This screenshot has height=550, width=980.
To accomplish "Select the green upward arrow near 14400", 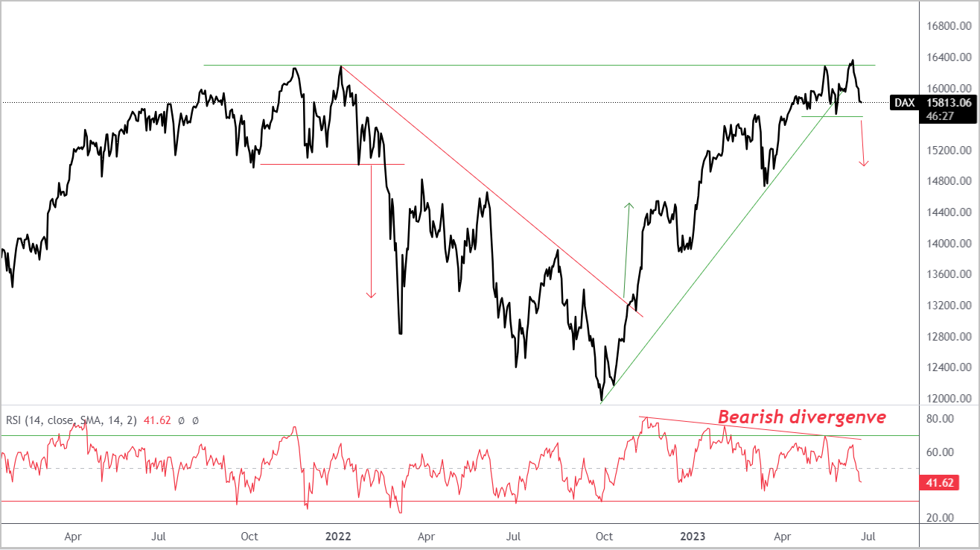I will tap(626, 249).
